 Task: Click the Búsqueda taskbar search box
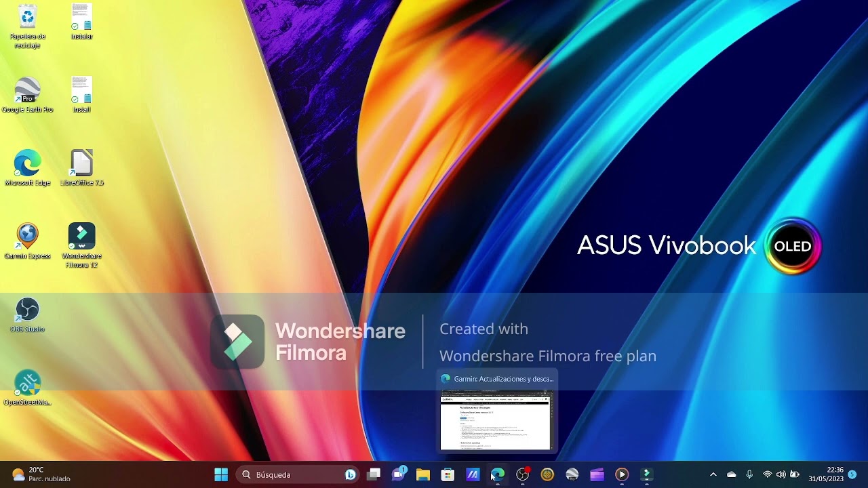pyautogui.click(x=299, y=474)
